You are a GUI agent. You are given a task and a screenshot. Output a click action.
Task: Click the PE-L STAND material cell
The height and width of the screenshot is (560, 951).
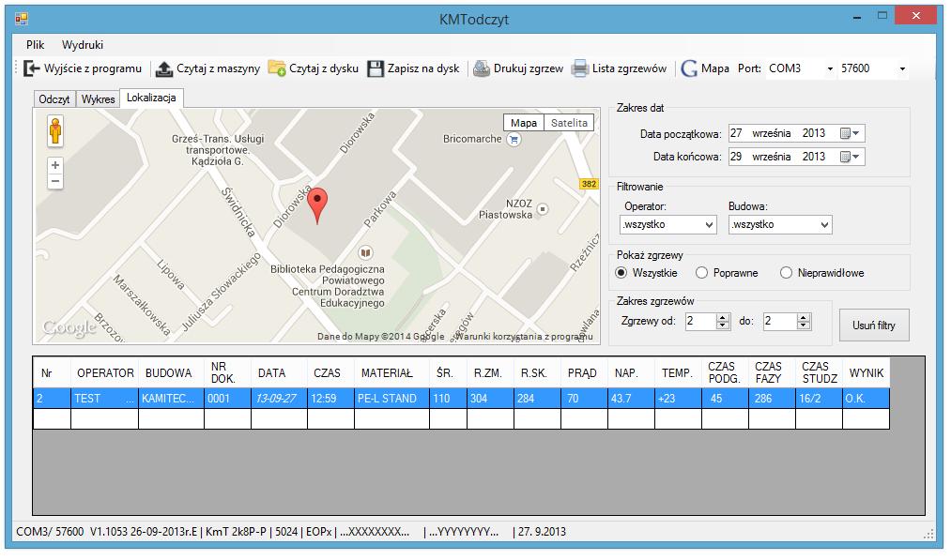391,399
